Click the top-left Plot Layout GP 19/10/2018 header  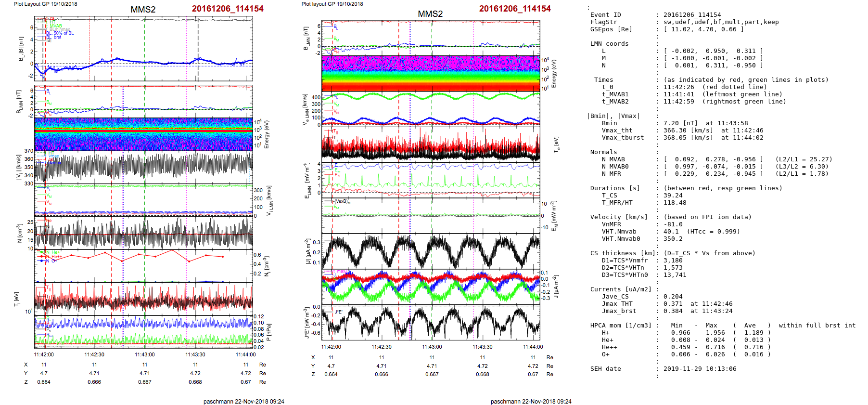coord(46,4)
